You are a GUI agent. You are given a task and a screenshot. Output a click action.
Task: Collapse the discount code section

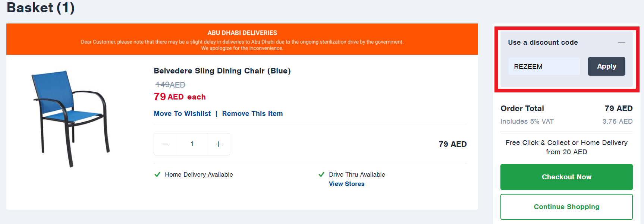(x=621, y=42)
